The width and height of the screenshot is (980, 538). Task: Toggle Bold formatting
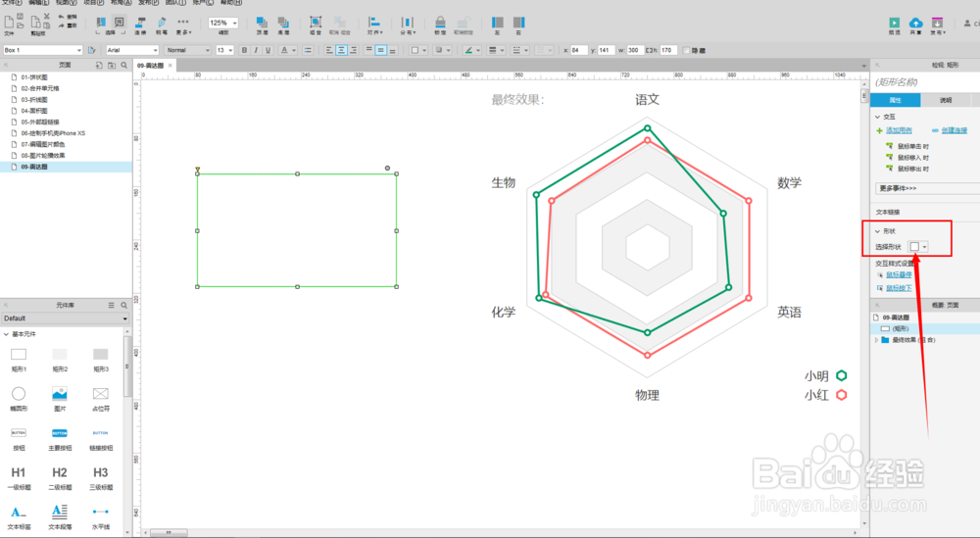click(x=244, y=50)
